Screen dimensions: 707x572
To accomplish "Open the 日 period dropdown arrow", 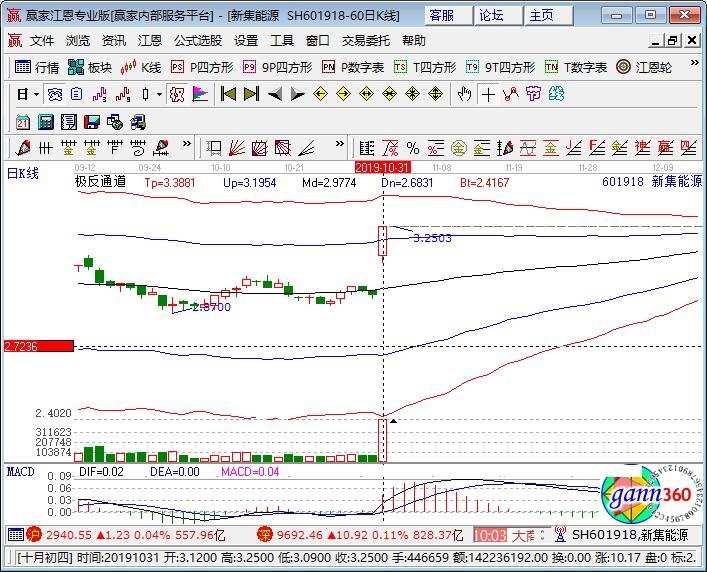I will click(x=36, y=94).
